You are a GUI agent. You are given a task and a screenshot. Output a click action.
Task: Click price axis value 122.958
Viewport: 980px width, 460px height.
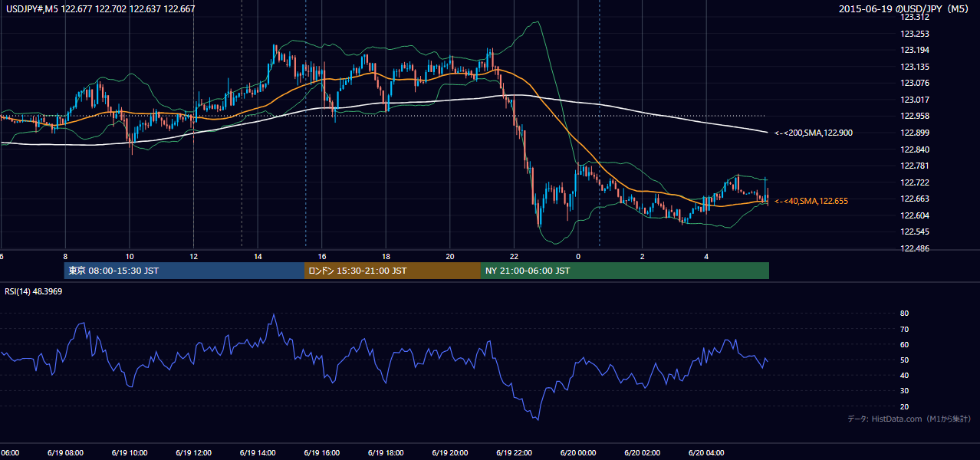coord(914,116)
